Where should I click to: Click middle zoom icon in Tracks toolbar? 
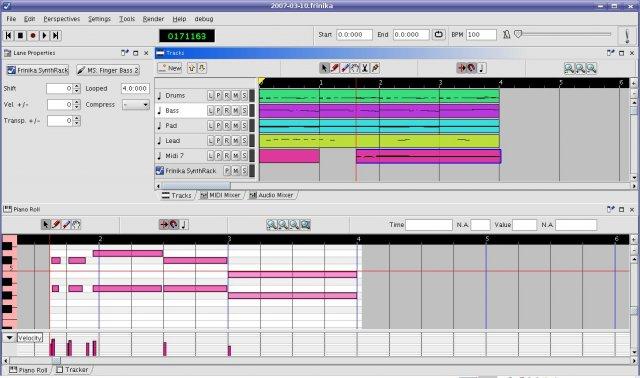point(580,68)
